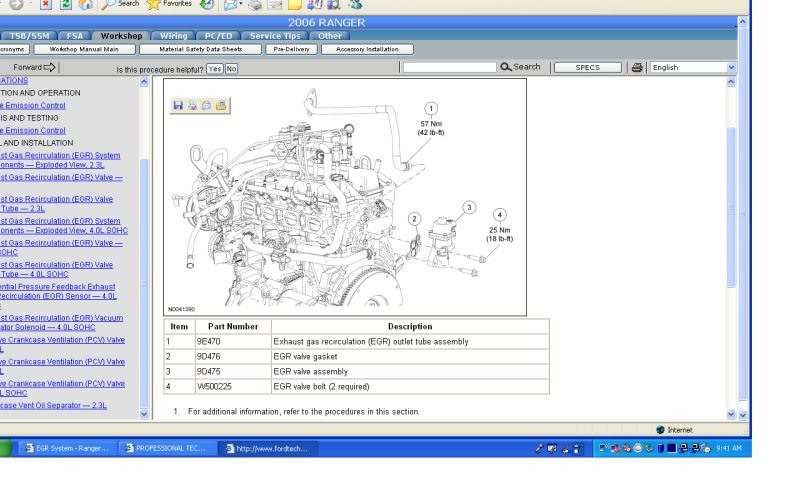This screenshot has width=800, height=500.
Task: Open the Service Tips tab
Action: click(275, 36)
